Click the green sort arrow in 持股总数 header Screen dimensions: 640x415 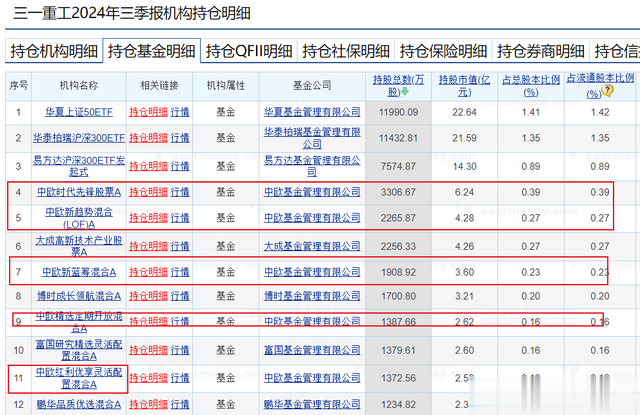(x=405, y=92)
